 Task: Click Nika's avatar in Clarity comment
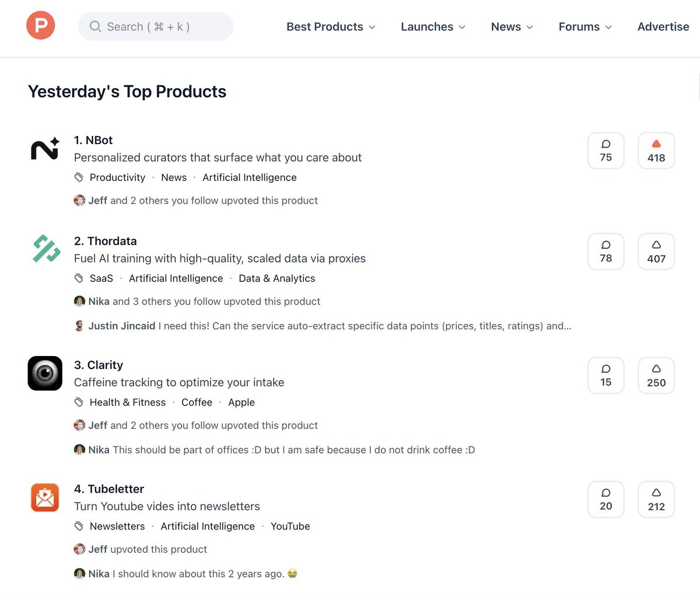click(x=79, y=449)
